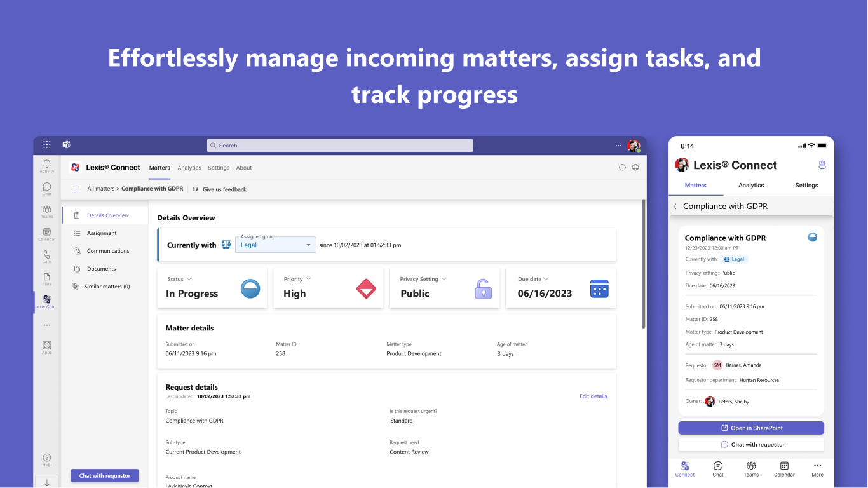Screen dimensions: 868x488
Task: Tap the mobile back chevron
Action: tap(675, 207)
